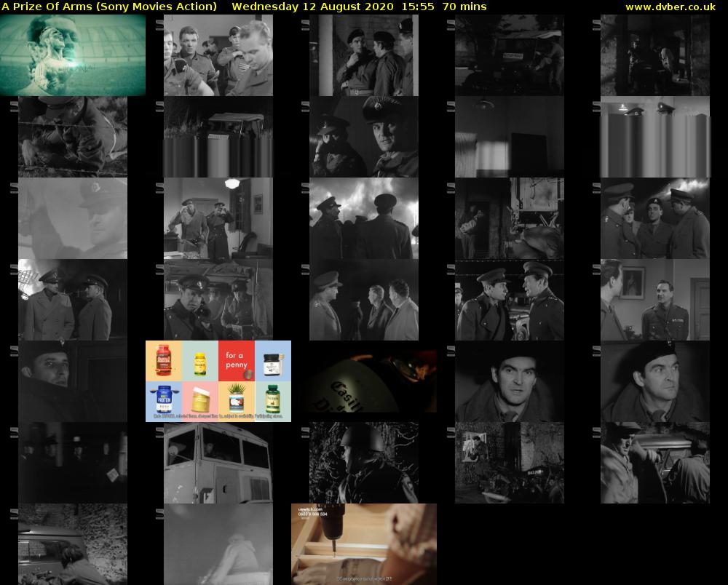Select the dark group of men thumbnail

click(x=73, y=463)
